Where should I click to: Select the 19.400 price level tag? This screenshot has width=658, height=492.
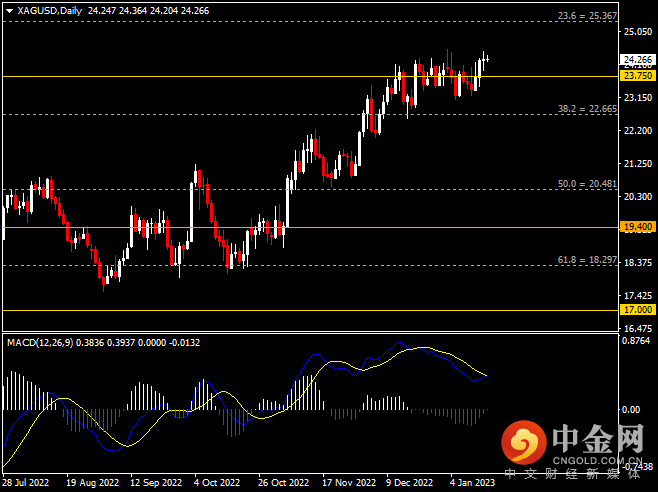[x=637, y=227]
